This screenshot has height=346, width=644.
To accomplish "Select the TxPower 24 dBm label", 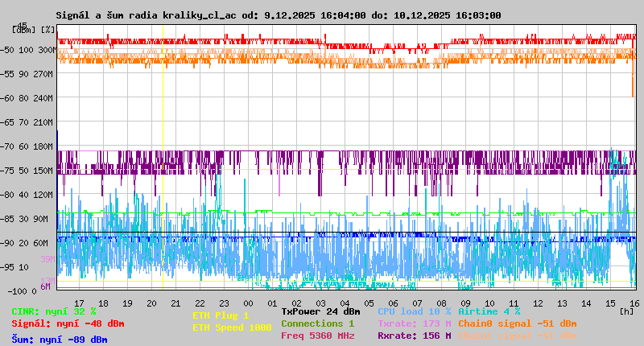I will (x=320, y=311).
